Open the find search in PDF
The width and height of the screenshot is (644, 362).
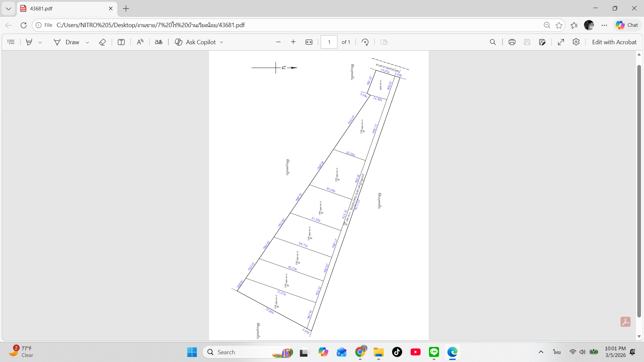pyautogui.click(x=493, y=42)
